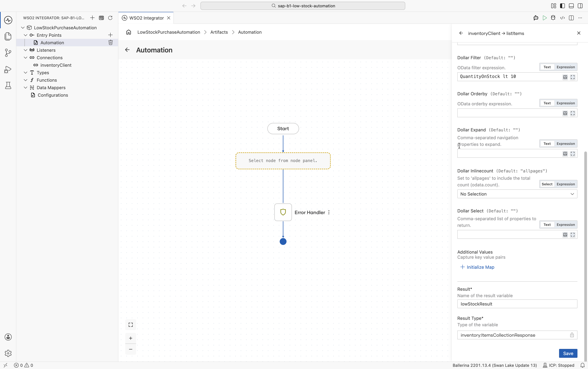Toggle bottom panel layout icon
This screenshot has height=369, width=588.
(571, 6)
